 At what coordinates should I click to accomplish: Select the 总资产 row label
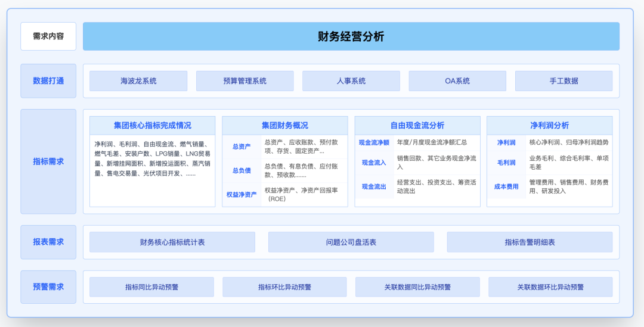pos(241,147)
